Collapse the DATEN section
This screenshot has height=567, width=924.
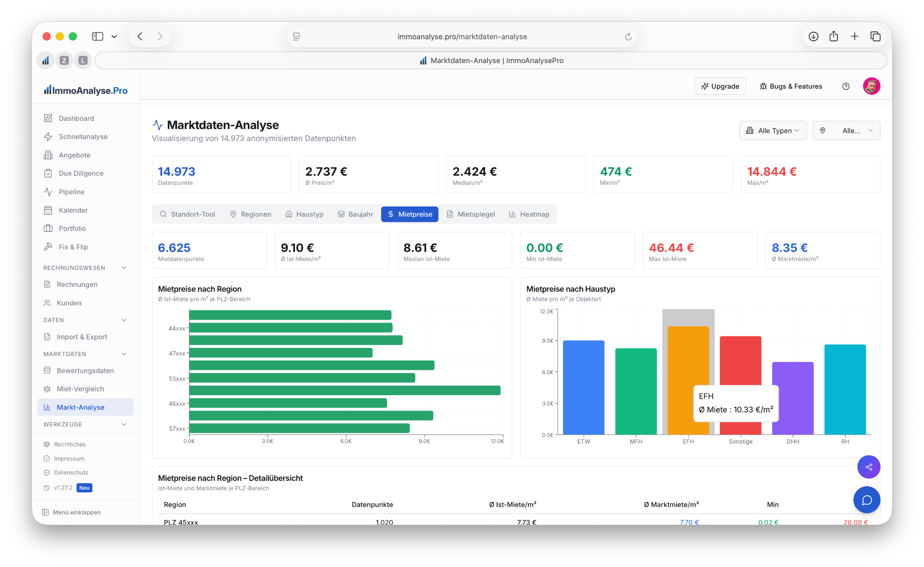[86, 320]
